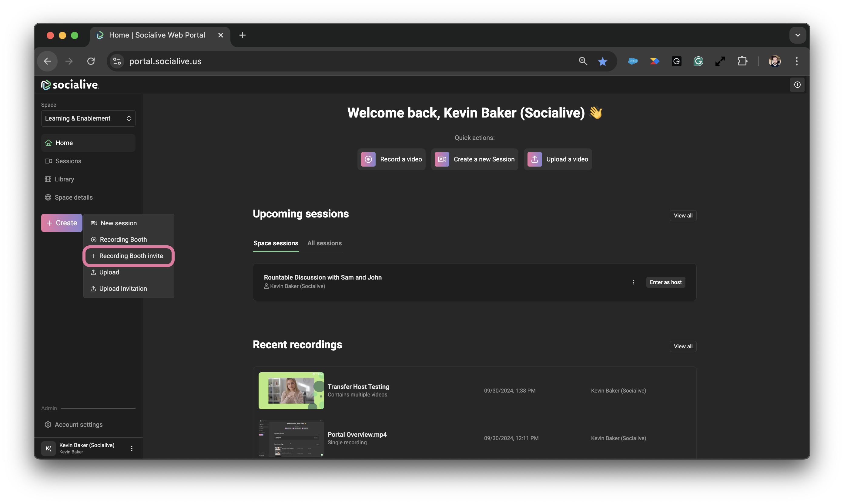Open the info icon in header
The width and height of the screenshot is (844, 504).
pyautogui.click(x=797, y=85)
